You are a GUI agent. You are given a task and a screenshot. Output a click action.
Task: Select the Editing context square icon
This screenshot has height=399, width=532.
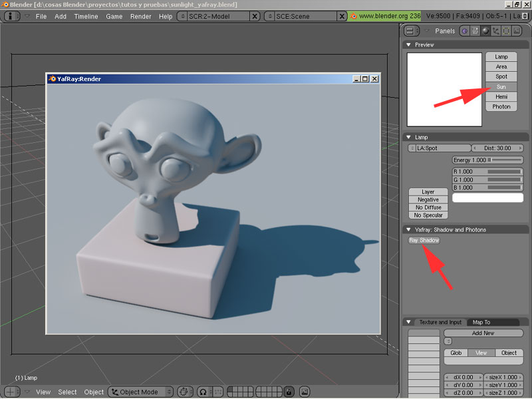click(x=506, y=31)
